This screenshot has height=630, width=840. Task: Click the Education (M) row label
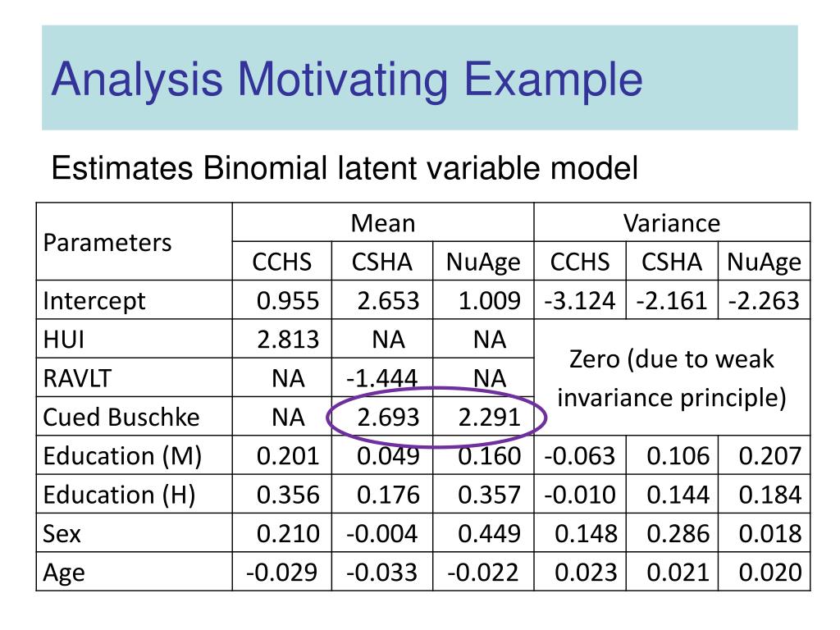pos(122,456)
